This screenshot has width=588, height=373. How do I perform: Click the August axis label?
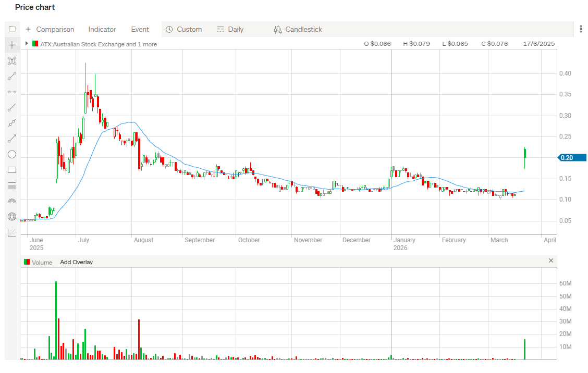(x=144, y=240)
